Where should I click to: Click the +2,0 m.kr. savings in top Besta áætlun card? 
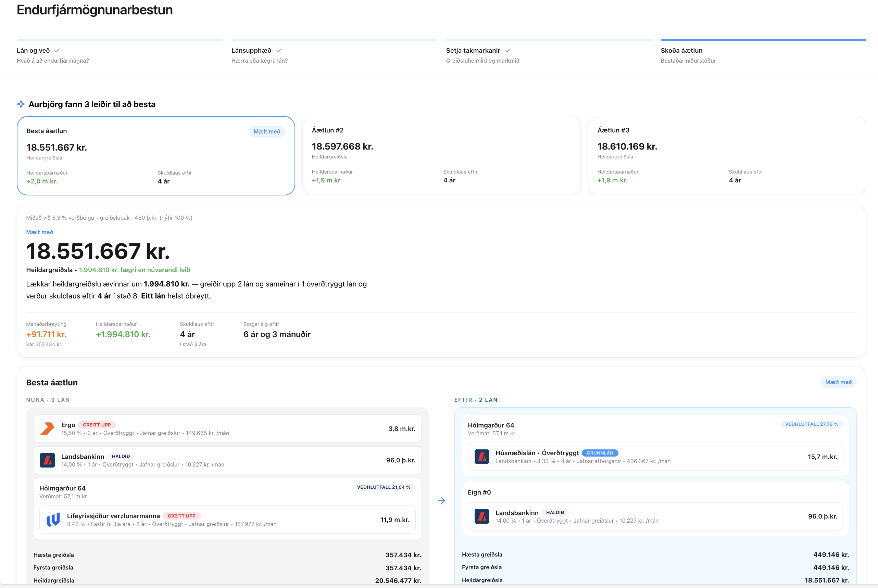(x=42, y=181)
